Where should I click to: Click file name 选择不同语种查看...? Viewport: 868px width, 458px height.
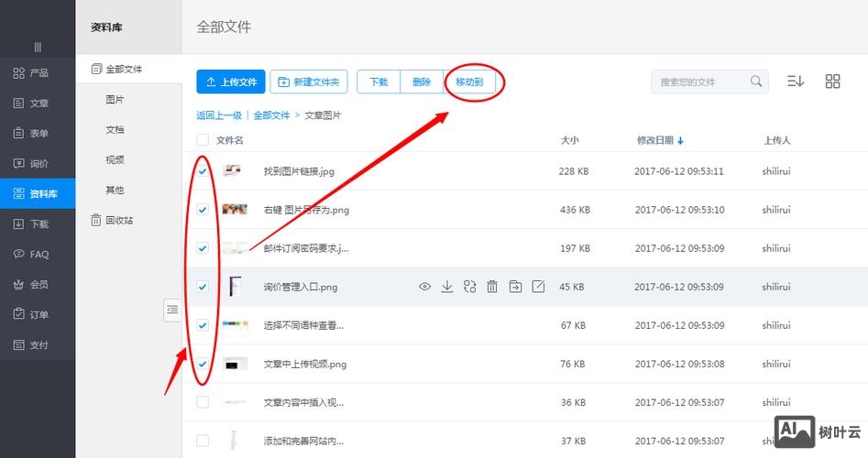(x=303, y=326)
